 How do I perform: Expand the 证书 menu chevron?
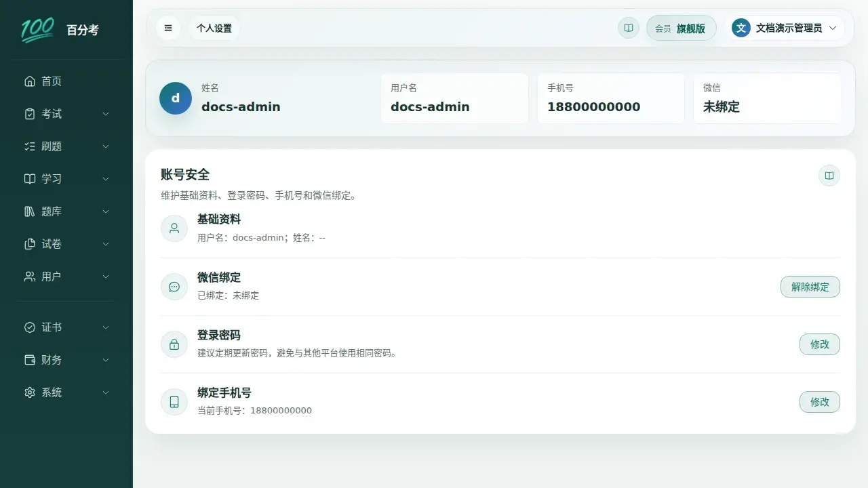tap(106, 327)
